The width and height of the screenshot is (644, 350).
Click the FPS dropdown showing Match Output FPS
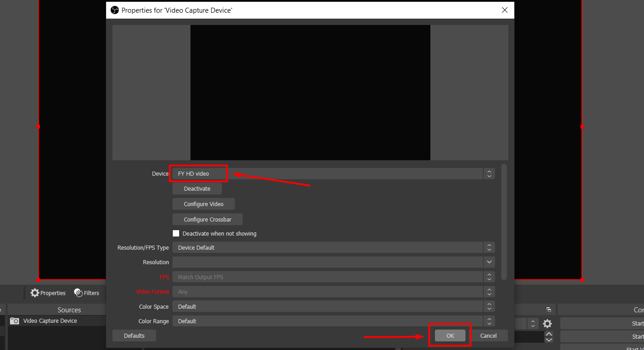coord(333,277)
